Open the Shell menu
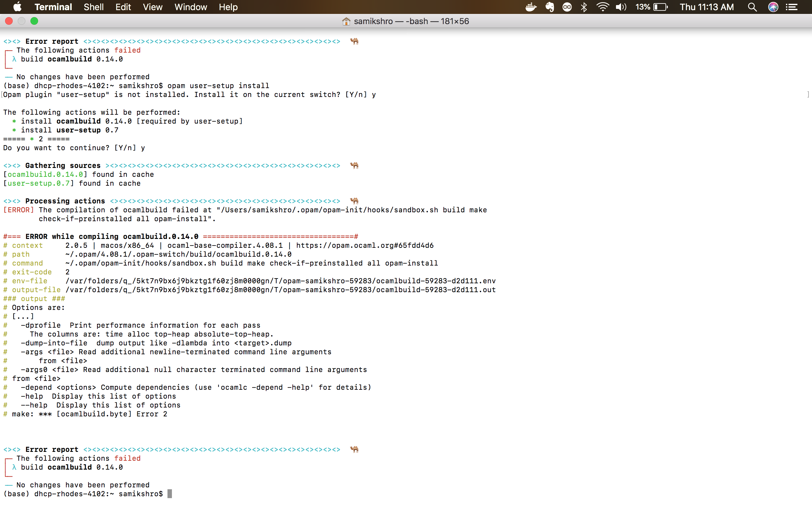The width and height of the screenshot is (812, 507). click(94, 7)
